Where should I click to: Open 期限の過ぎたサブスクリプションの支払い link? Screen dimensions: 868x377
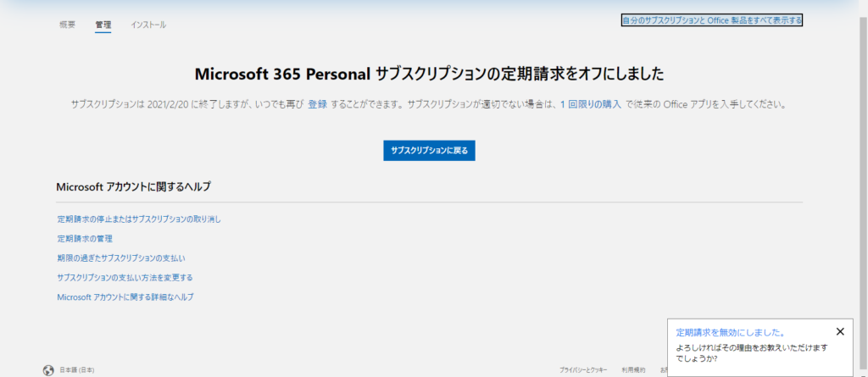[121, 258]
